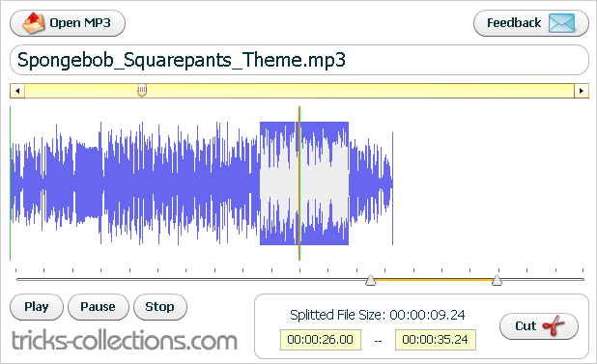Image resolution: width=597 pixels, height=364 pixels.
Task: Click the folder arrow icon on Open MP3
Action: point(34,23)
